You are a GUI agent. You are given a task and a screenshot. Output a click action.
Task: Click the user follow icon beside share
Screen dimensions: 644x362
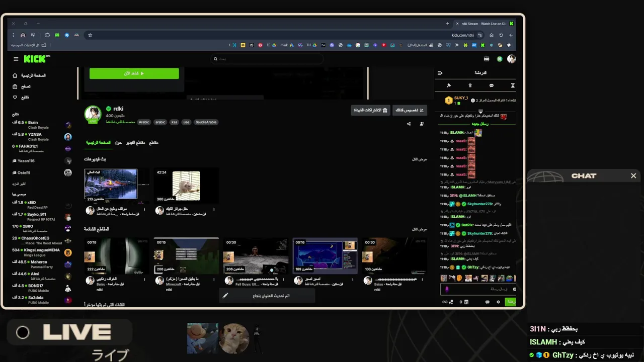pos(422,124)
